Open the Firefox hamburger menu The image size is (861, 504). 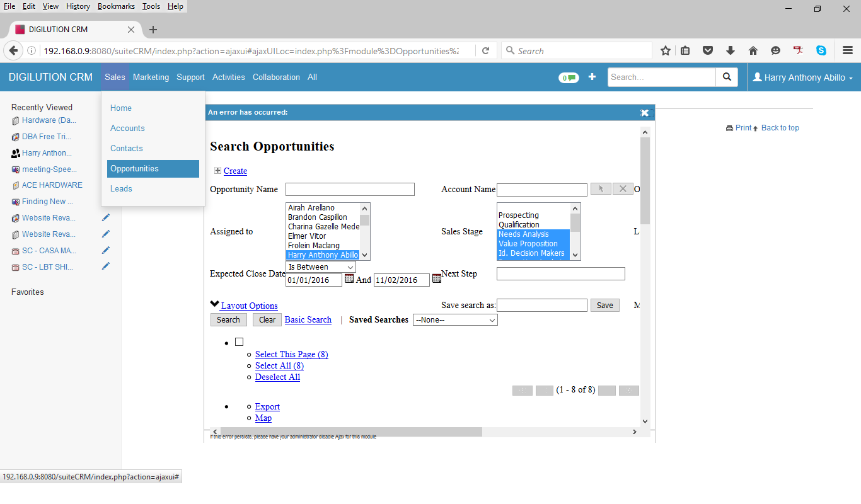848,51
